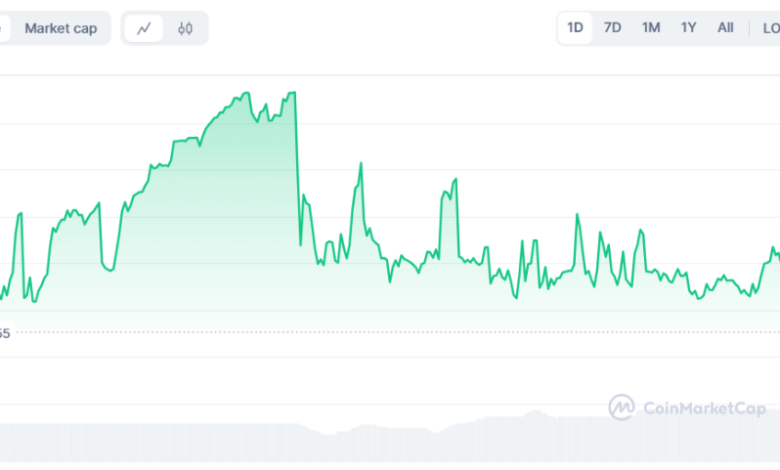The image size is (780, 470).
Task: Click the y-axis label ending in 55
Action: (x=5, y=334)
